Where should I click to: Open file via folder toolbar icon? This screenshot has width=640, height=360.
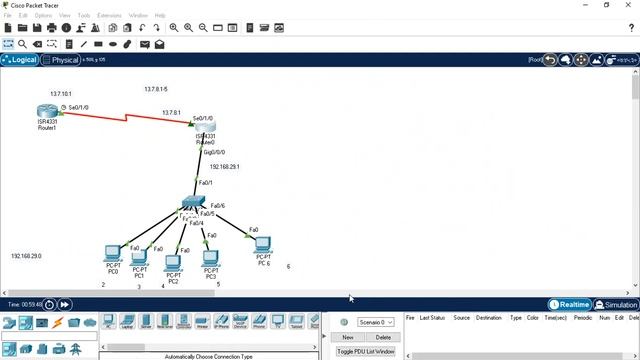click(22, 28)
